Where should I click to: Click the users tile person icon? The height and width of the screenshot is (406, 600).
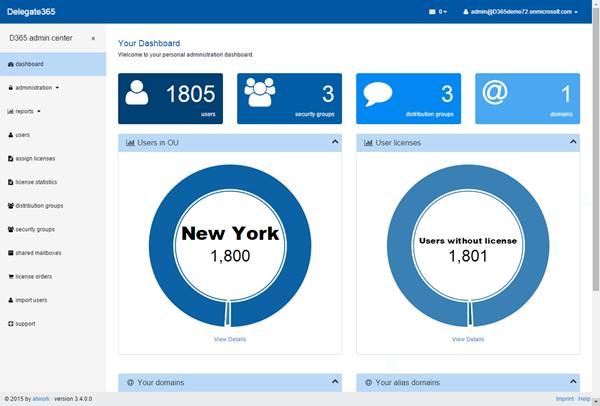[138, 93]
